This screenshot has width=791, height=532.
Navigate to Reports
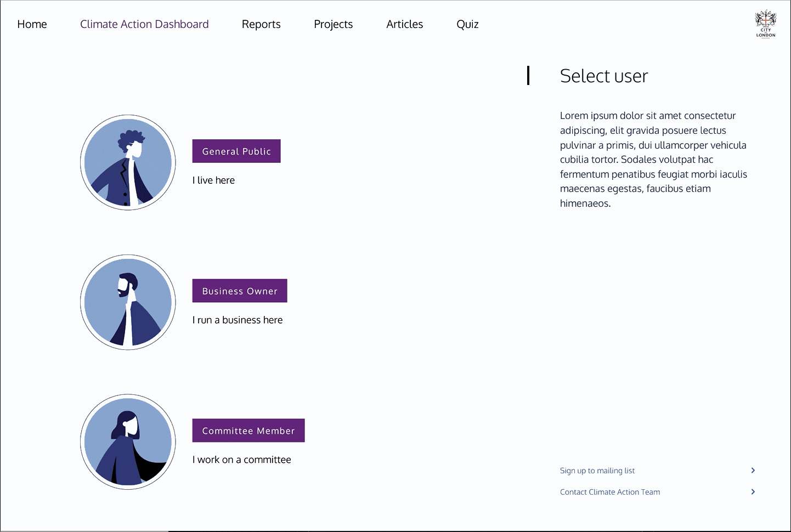[261, 24]
